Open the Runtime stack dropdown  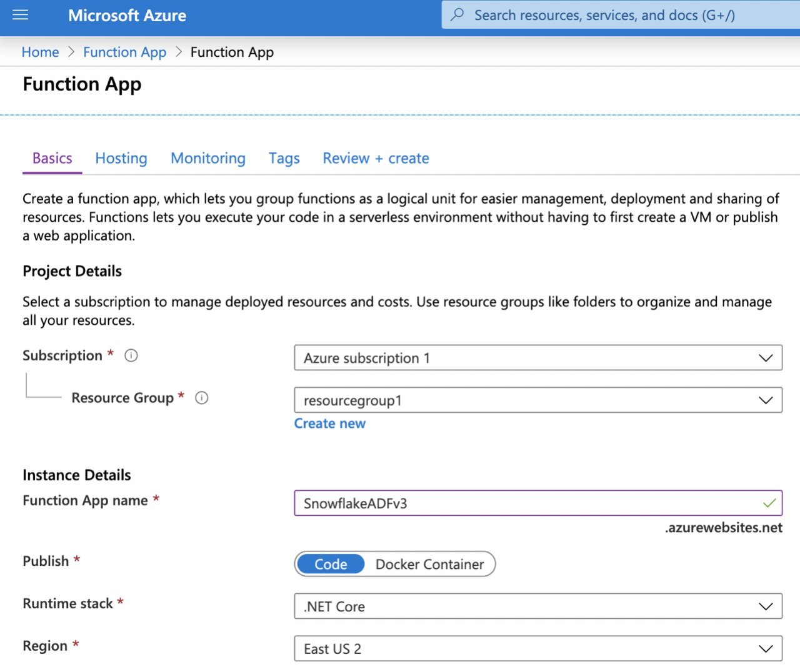click(538, 606)
